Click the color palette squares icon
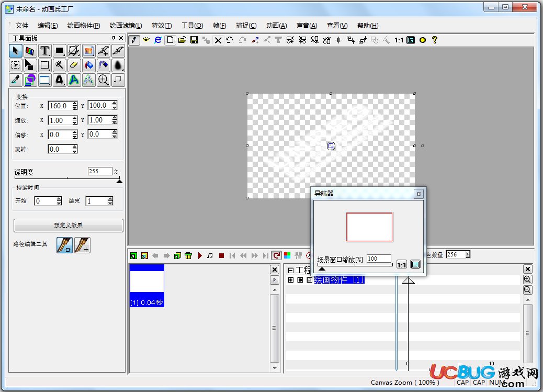Viewport: 543px width, 392px height. click(x=287, y=256)
